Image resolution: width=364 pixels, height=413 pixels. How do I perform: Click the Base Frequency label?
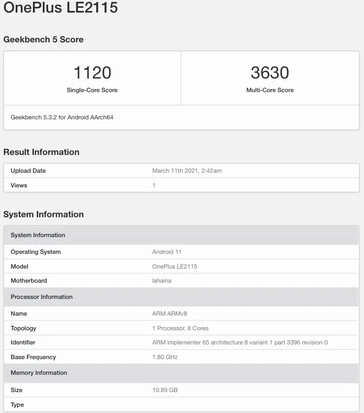[x=33, y=357]
